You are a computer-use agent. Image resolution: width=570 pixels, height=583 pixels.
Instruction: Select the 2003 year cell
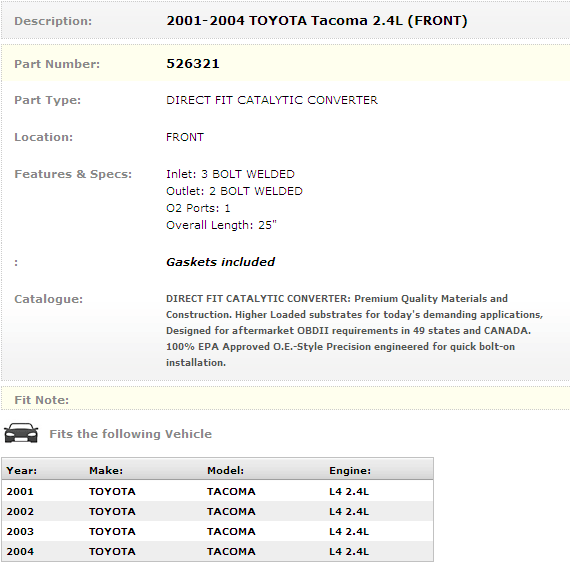pos(20,532)
